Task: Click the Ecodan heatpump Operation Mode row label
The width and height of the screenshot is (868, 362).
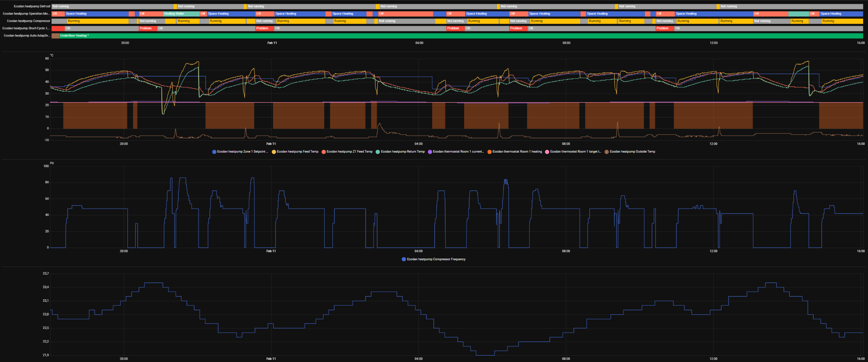Action: [26, 14]
